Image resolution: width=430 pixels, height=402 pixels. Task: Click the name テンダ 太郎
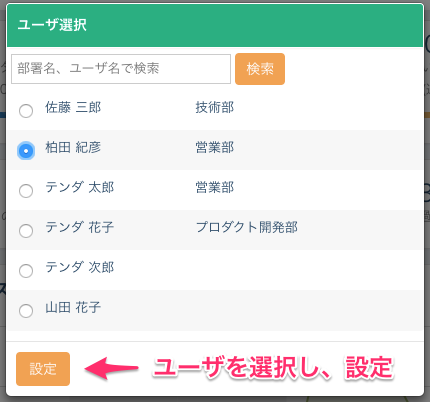pos(80,187)
